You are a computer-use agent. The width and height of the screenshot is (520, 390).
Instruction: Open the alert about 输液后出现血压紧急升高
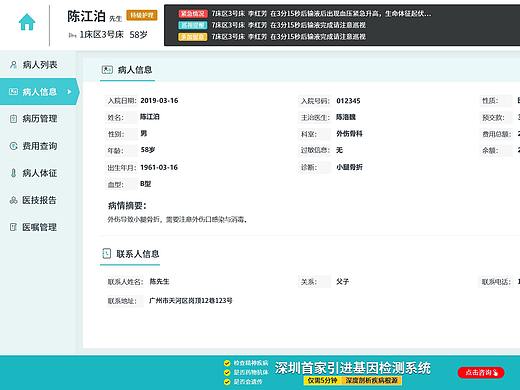click(x=321, y=14)
